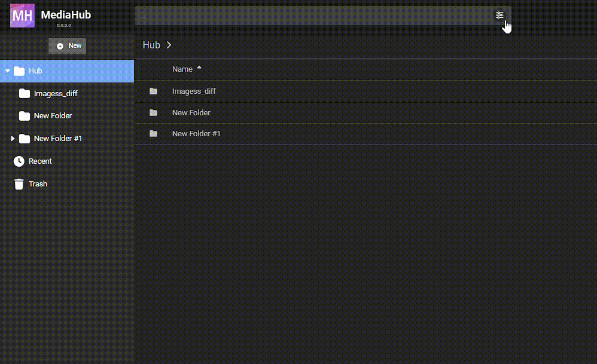Screen dimensions: 597x364
Task: Toggle the Name column sort arrow
Action: tap(199, 68)
